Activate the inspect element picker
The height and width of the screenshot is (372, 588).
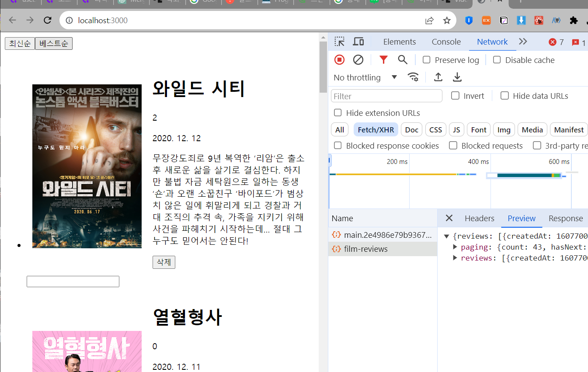tap(339, 42)
